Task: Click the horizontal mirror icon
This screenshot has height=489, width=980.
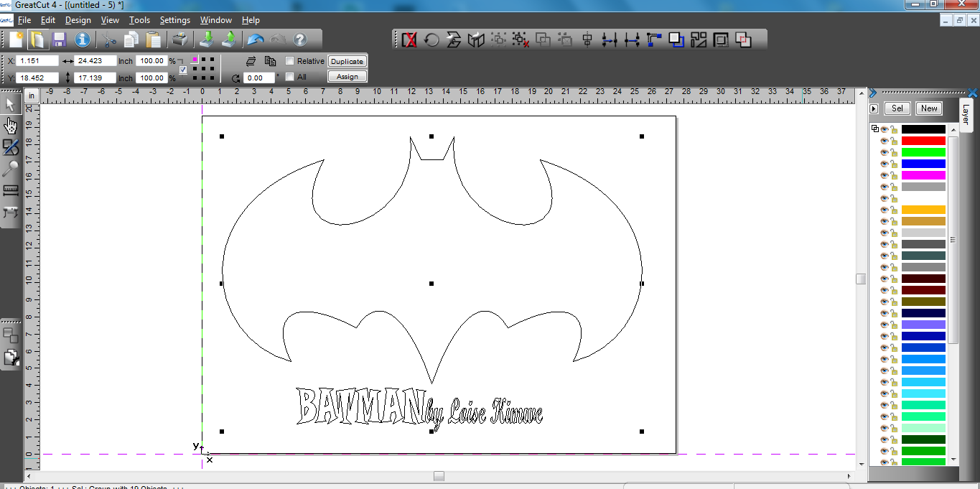Action: 454,40
